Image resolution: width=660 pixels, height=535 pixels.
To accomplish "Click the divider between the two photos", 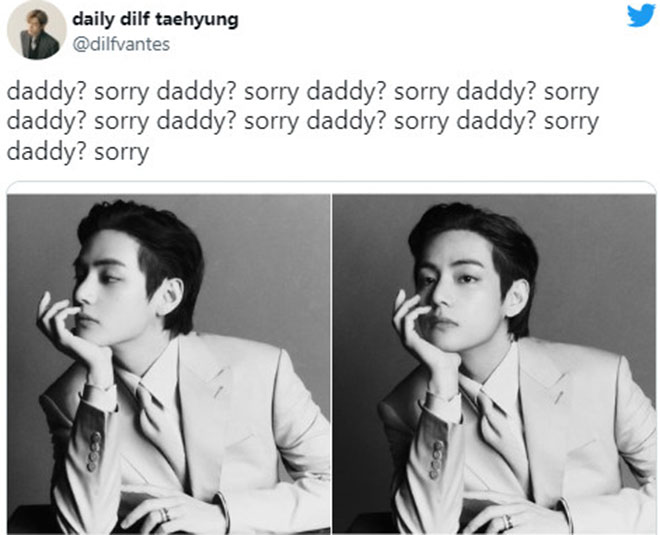I will pyautogui.click(x=332, y=364).
